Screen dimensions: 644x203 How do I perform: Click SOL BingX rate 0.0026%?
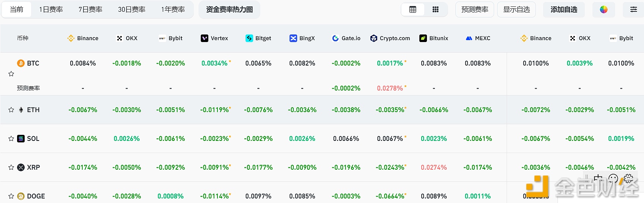click(x=302, y=139)
